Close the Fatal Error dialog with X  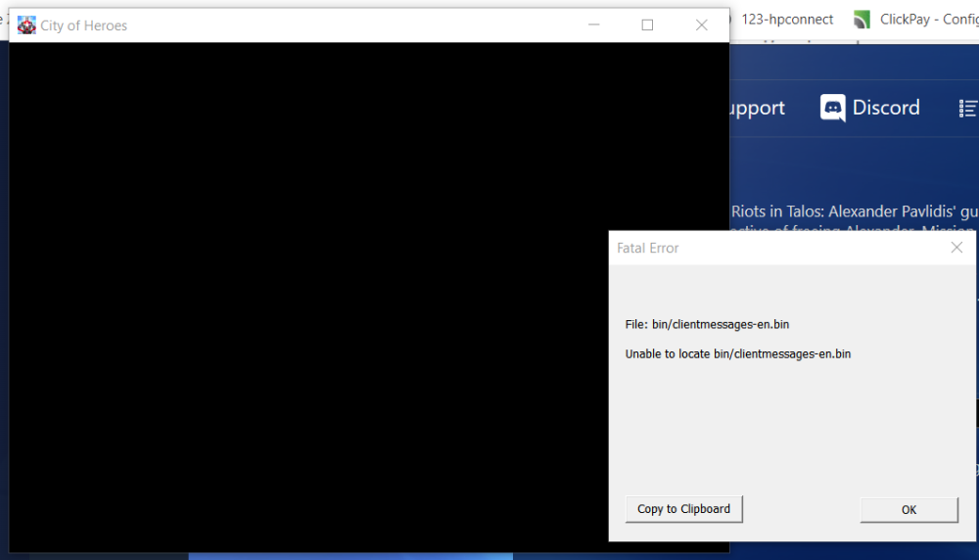956,248
